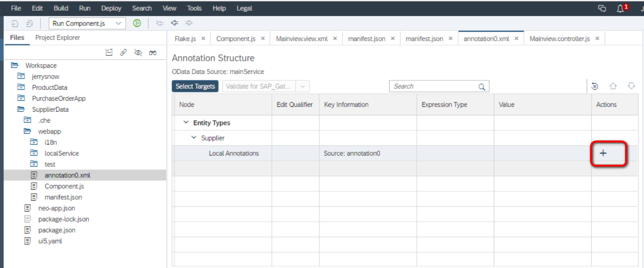Open the Validate for SAP_Gat dropdown arrow
Screen dimensions: 644x268
click(303, 86)
